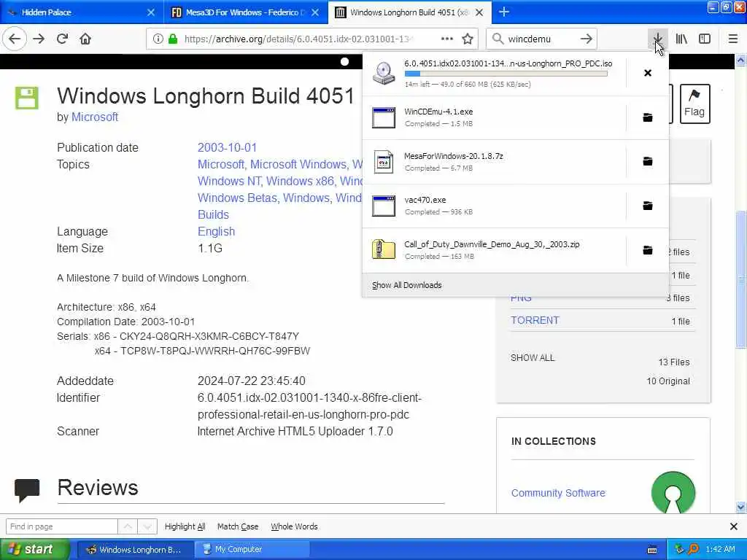
Task: Open the Windows Start menu
Action: coord(34,549)
